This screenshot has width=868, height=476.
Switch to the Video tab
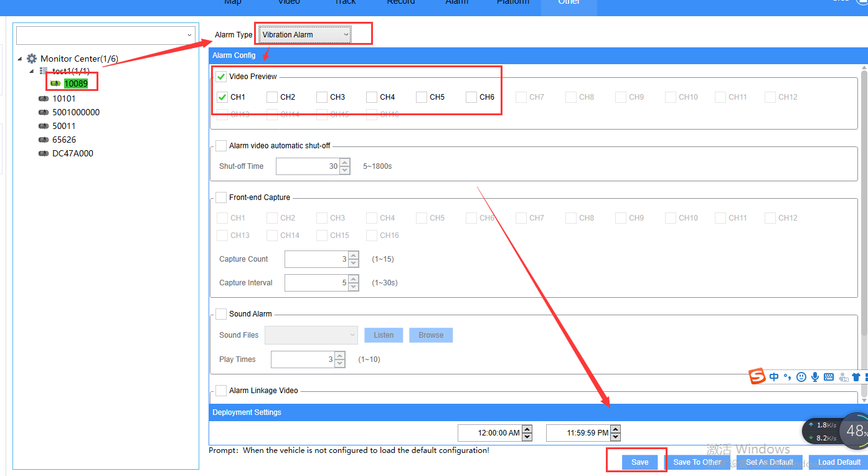pyautogui.click(x=289, y=3)
